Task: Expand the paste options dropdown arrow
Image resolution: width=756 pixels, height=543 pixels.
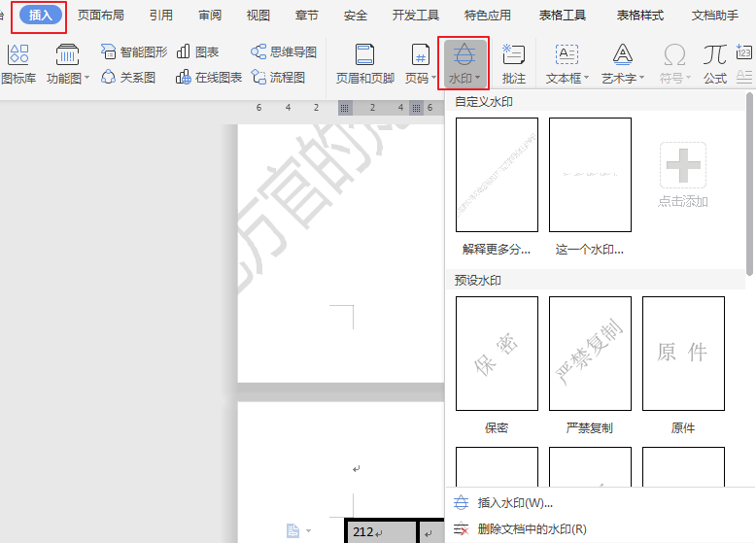Action: tap(309, 531)
